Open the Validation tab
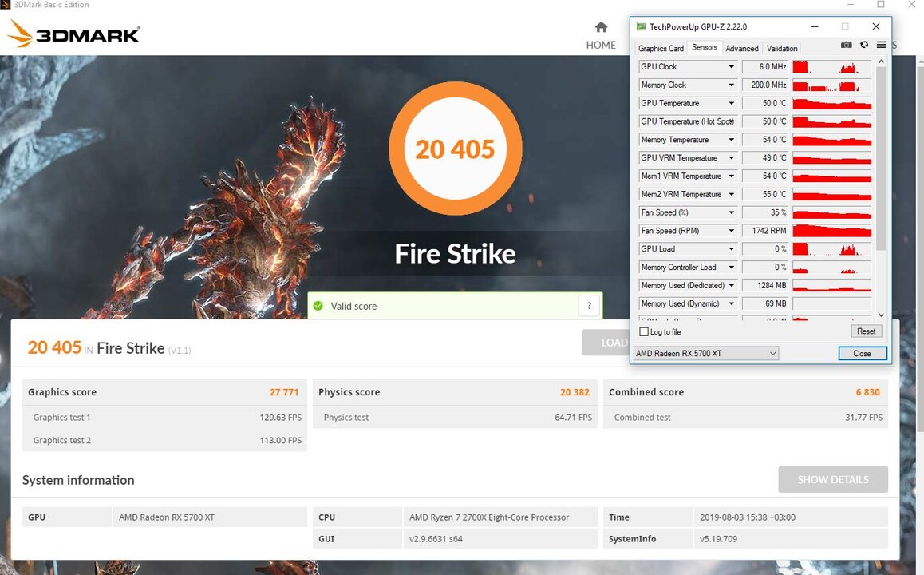The height and width of the screenshot is (575, 924). [781, 49]
